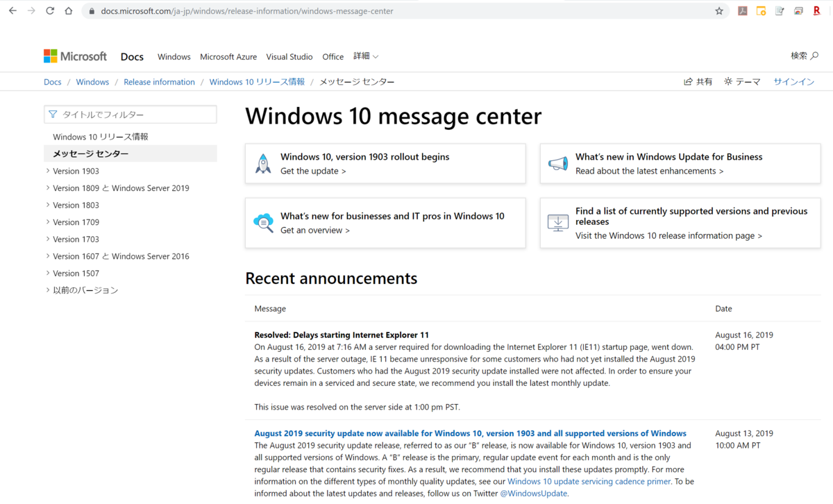Click Windows 10 リリース情報 breadcrumb
This screenshot has height=504, width=833.
tap(257, 82)
